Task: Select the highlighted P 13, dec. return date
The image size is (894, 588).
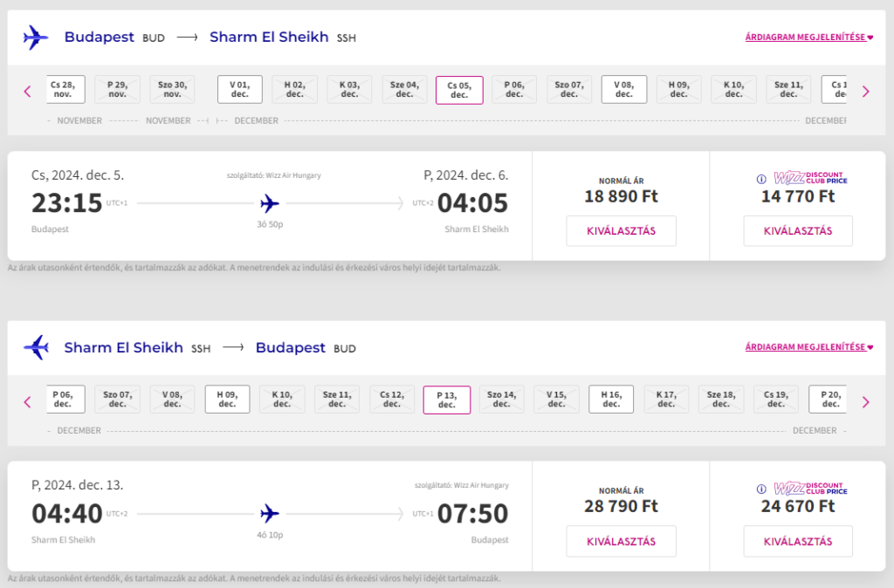Action: tap(447, 400)
